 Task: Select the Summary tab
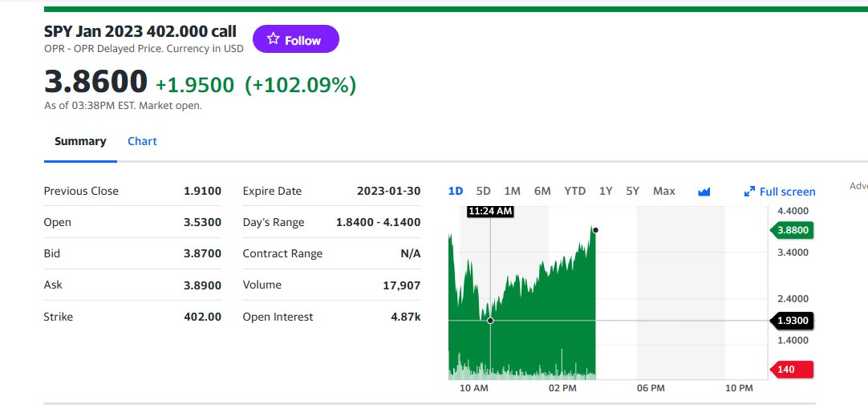(x=80, y=141)
